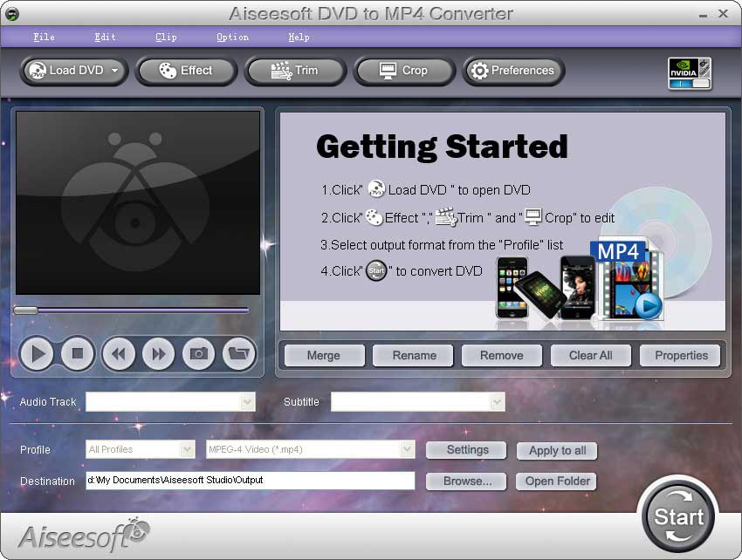This screenshot has width=742, height=560.
Task: Expand the All Profiles category dropdown
Action: [x=188, y=449]
